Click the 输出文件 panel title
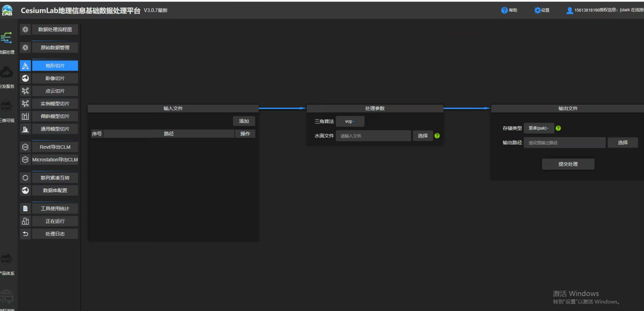 tap(568, 108)
